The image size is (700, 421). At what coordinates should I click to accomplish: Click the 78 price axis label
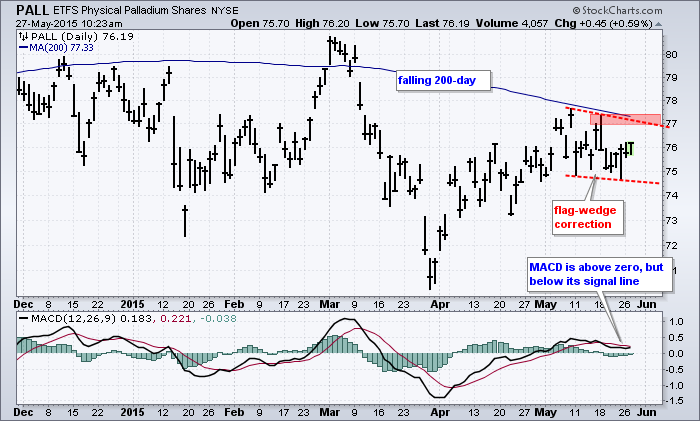[x=671, y=101]
